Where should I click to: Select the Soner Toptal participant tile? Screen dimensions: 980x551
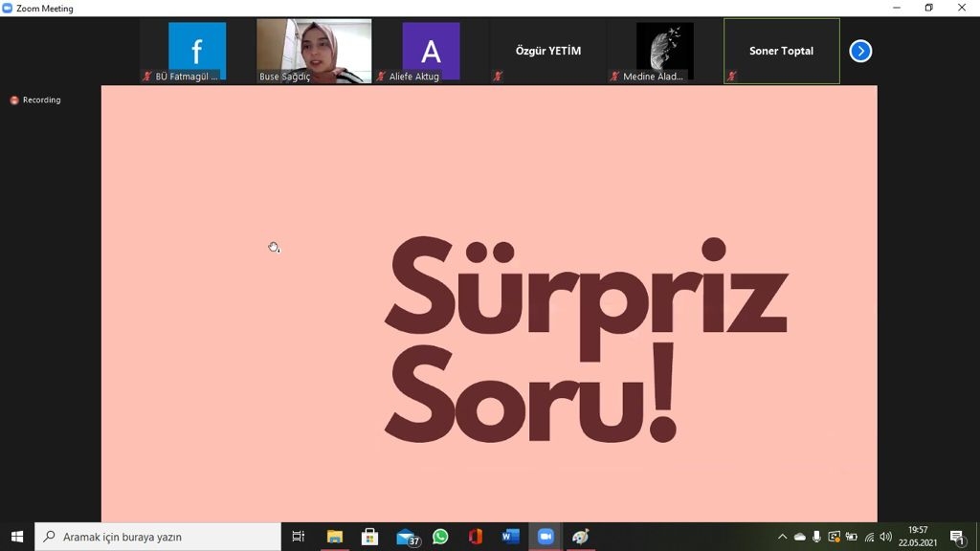tap(781, 51)
